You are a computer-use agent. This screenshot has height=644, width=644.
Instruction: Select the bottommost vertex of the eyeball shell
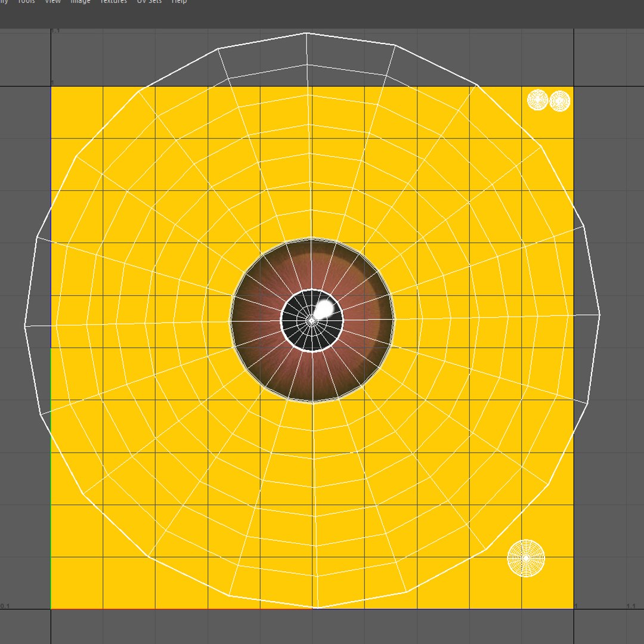(316, 608)
